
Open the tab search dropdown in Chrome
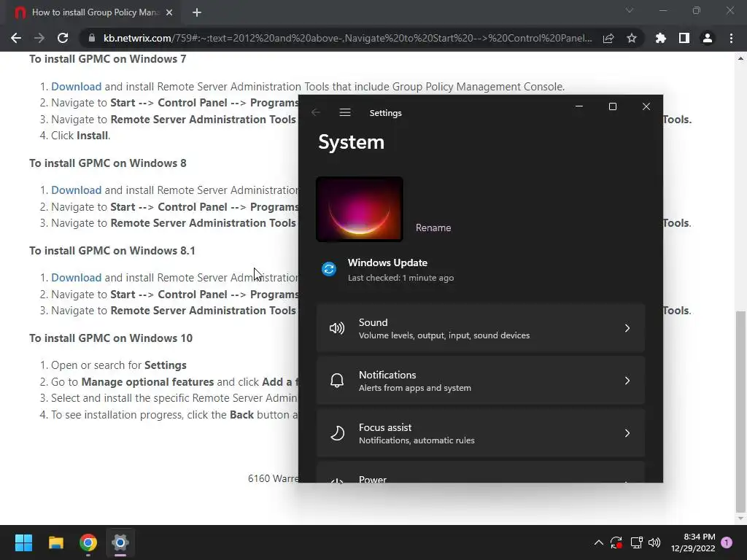click(x=630, y=10)
